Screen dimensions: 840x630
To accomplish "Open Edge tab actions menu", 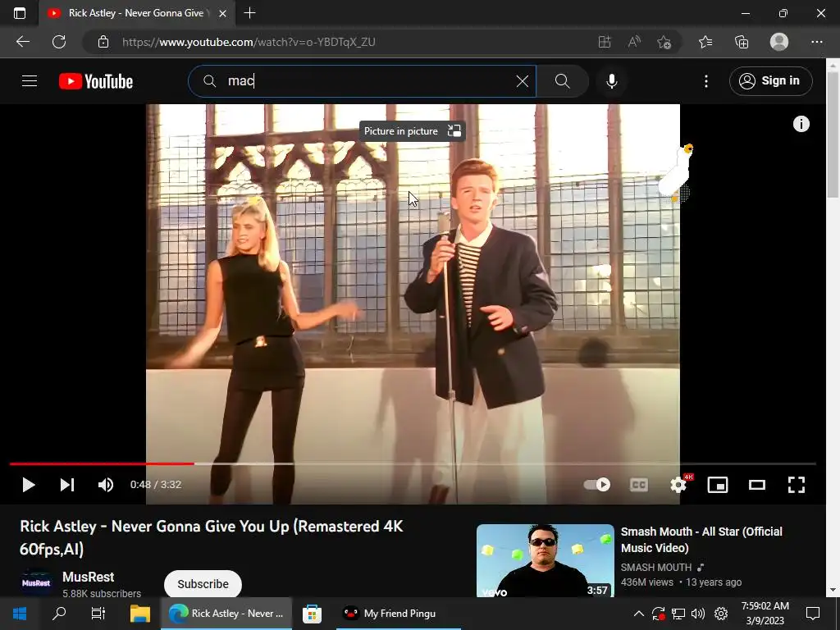I will (20, 13).
